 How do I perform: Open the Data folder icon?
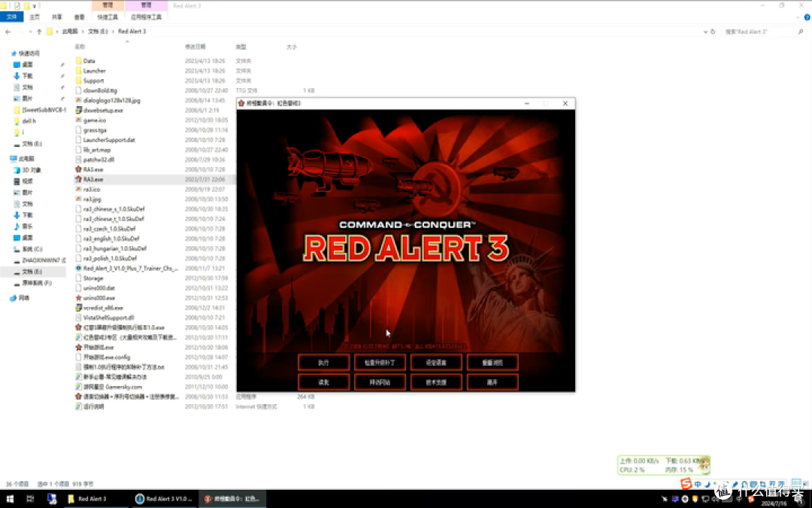pos(79,61)
